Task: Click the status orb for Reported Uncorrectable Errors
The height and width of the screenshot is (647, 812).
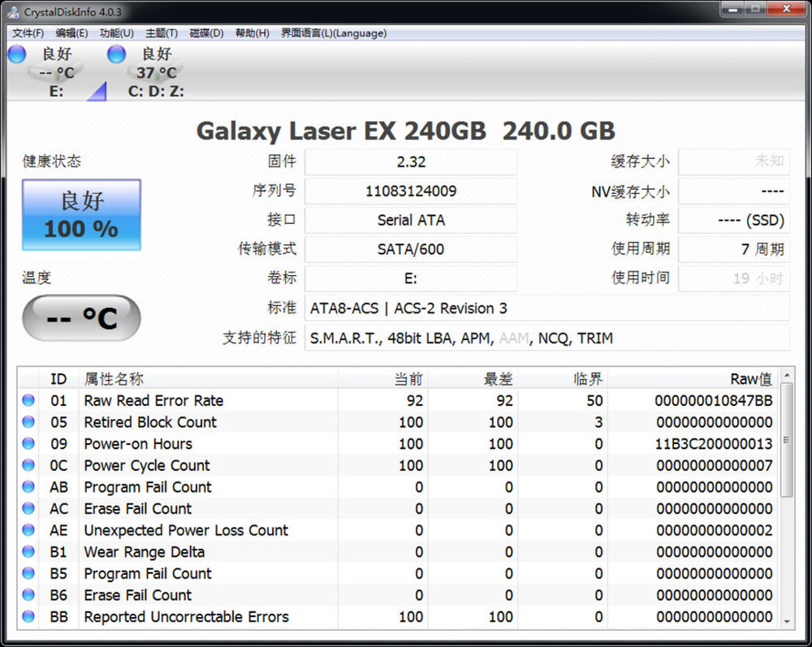Action: pos(28,616)
